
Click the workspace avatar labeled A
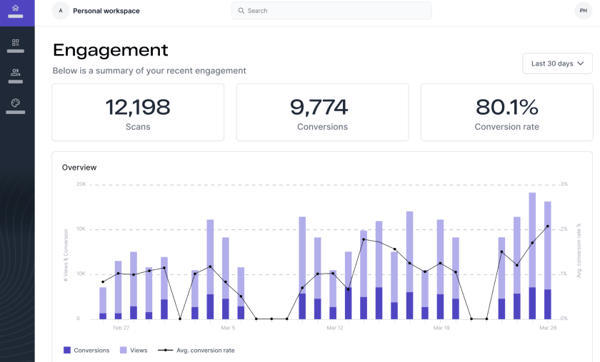(x=60, y=11)
